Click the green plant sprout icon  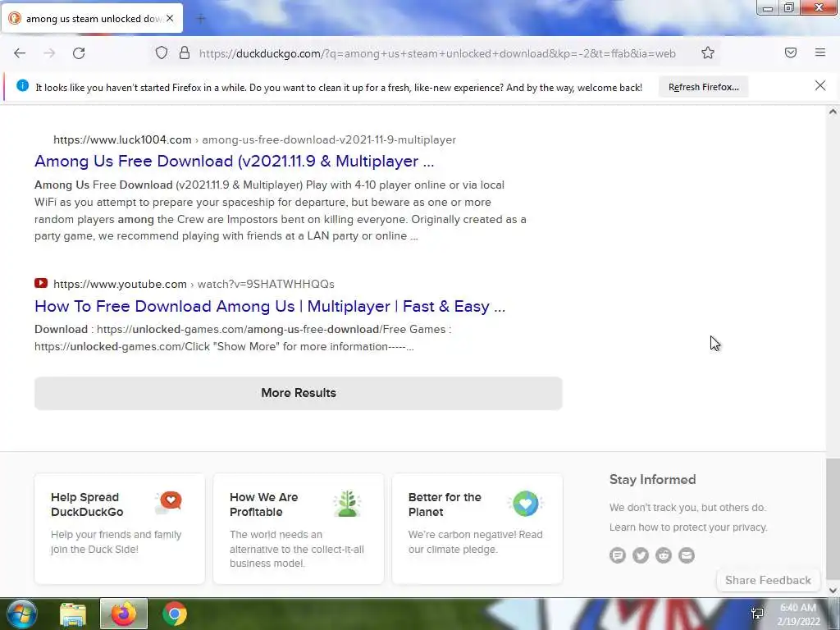(347, 503)
